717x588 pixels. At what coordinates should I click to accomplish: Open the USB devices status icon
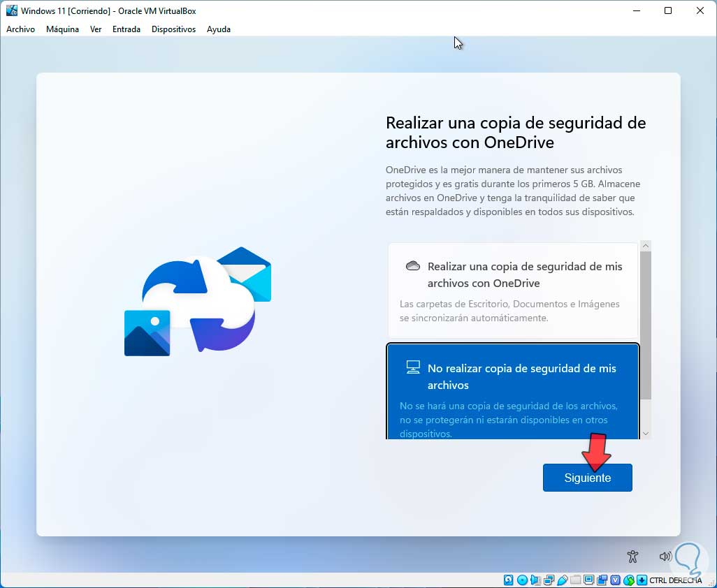click(x=563, y=580)
